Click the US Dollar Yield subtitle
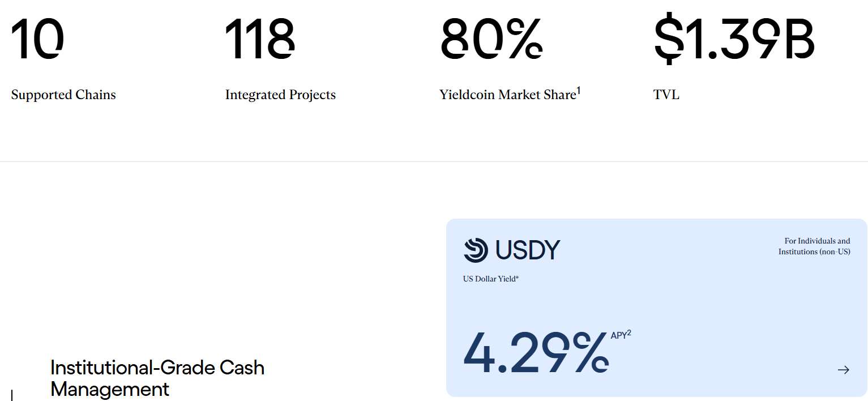This screenshot has height=401, width=868. point(491,279)
